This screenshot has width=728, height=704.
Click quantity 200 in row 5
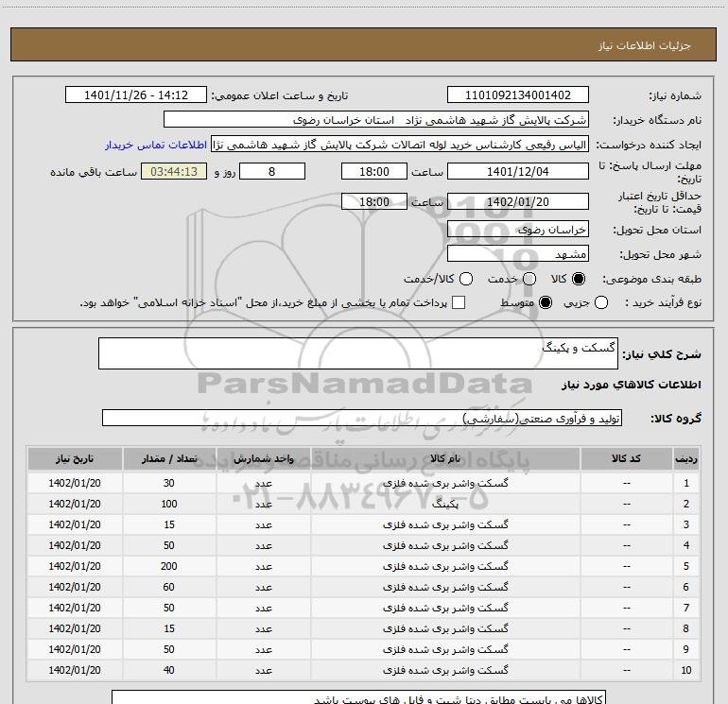(x=169, y=566)
